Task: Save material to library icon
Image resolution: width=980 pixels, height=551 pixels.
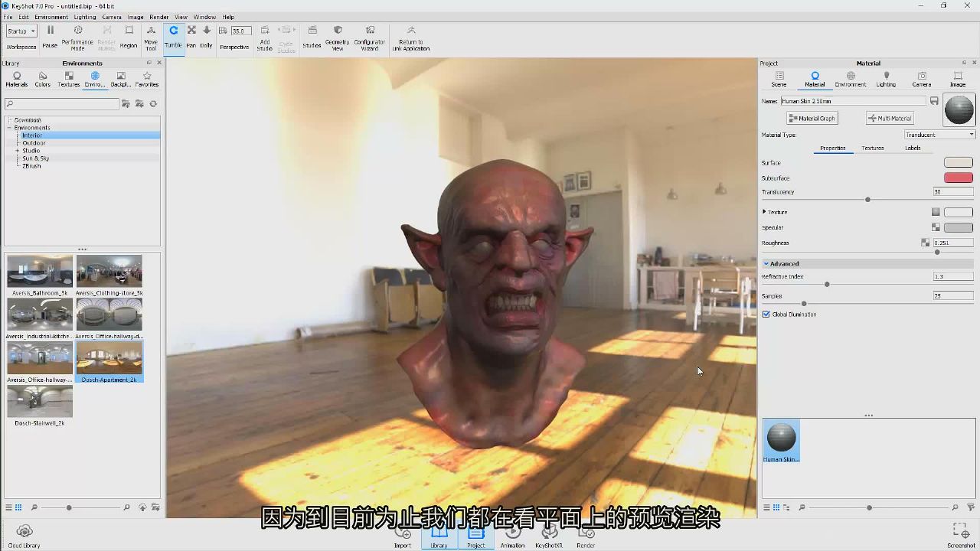Action: pos(934,101)
